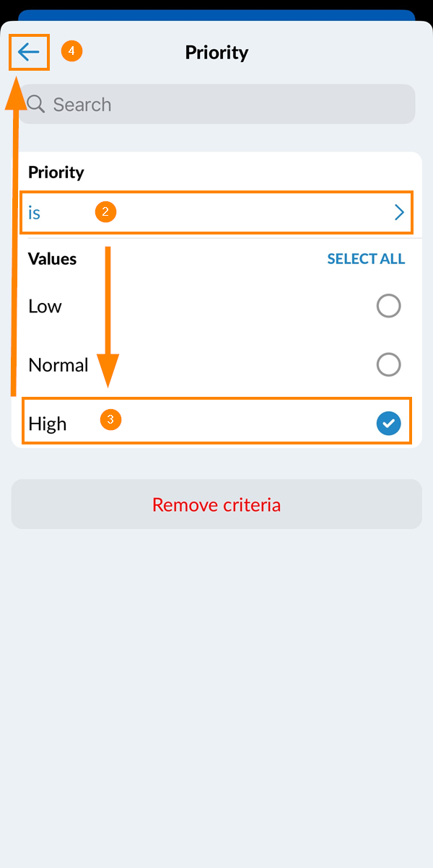Expand the operator row chevron arrow

click(x=399, y=212)
